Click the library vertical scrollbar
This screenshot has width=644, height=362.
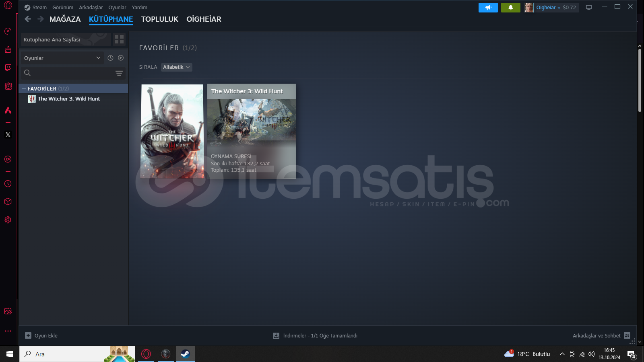click(x=640, y=80)
